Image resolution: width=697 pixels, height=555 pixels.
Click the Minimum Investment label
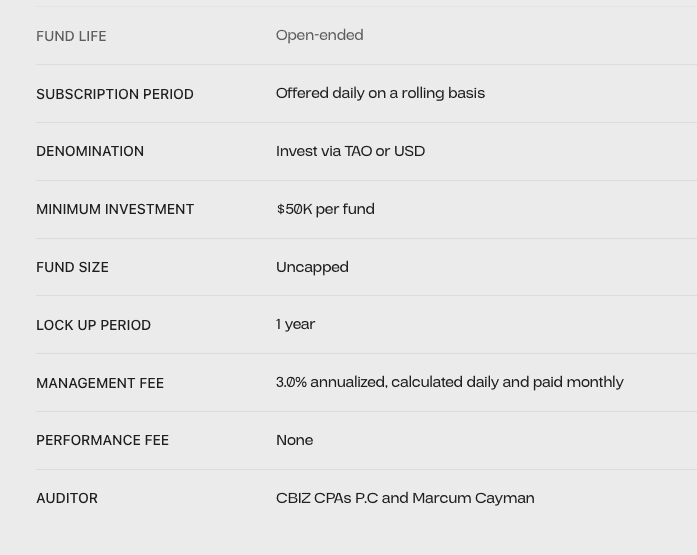(115, 209)
